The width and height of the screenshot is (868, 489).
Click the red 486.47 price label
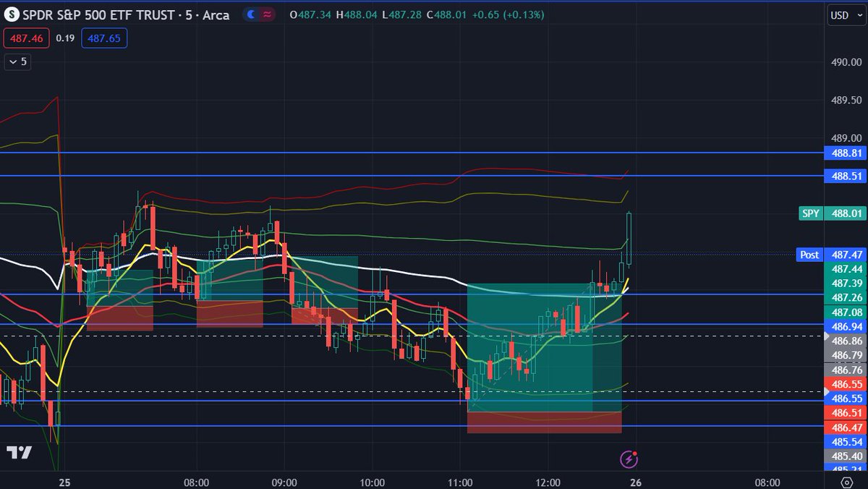coord(846,428)
